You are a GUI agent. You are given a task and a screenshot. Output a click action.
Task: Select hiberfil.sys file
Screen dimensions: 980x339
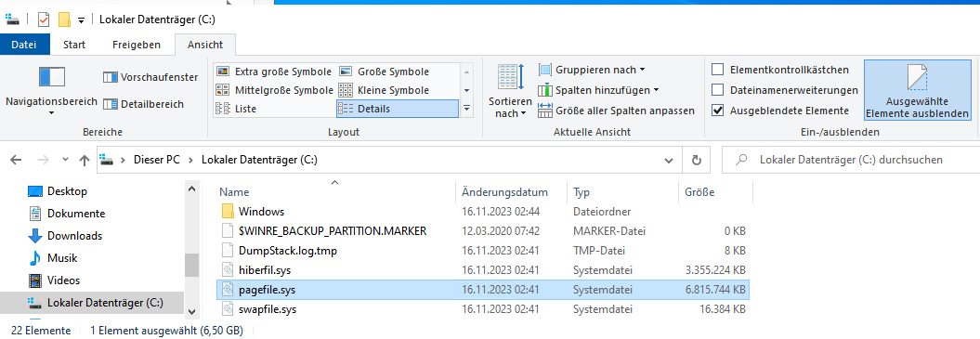[x=483, y=270]
